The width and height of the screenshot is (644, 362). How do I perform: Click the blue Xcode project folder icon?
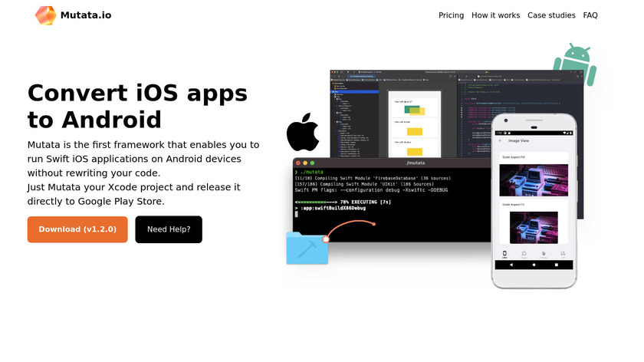[307, 248]
